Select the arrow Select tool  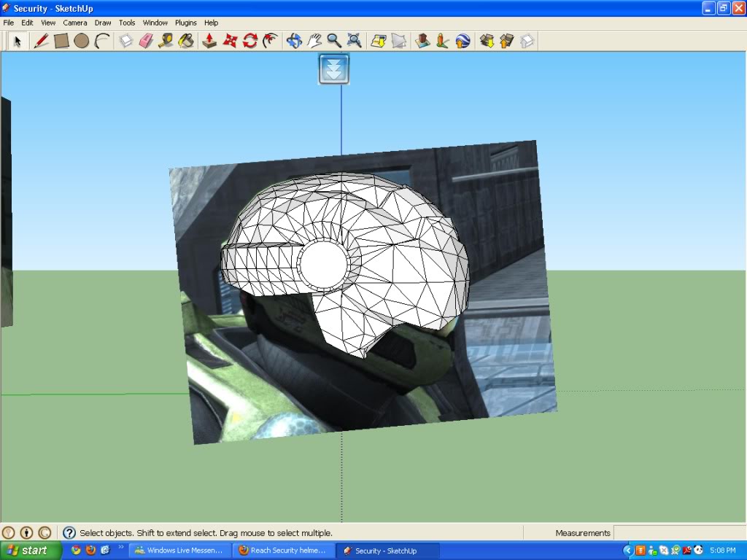point(18,42)
